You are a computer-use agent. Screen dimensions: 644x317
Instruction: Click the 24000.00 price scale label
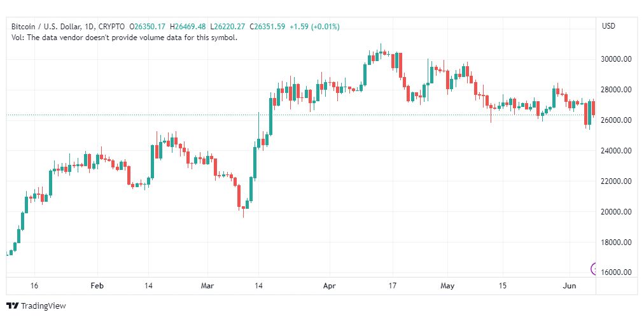[x=615, y=151]
